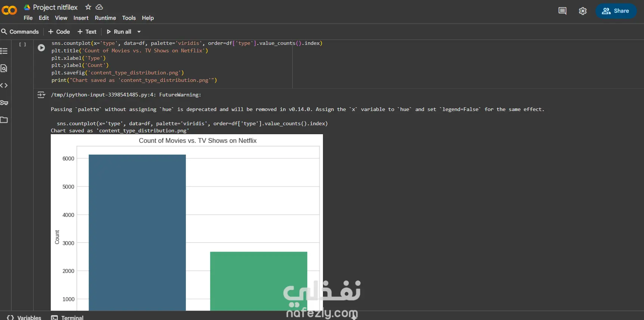The image size is (644, 320).
Task: Open the View menu
Action: pyautogui.click(x=61, y=18)
